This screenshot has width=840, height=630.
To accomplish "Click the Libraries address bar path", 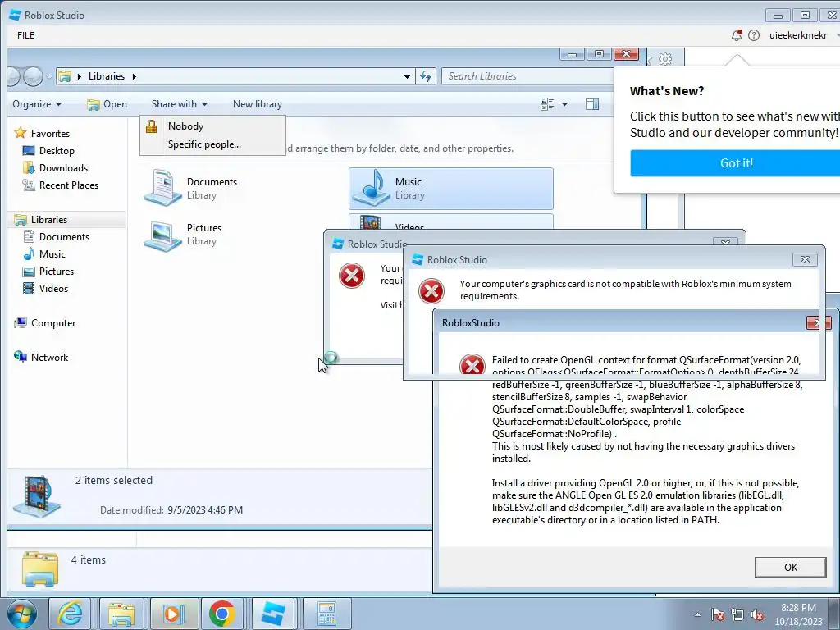I will (x=106, y=76).
